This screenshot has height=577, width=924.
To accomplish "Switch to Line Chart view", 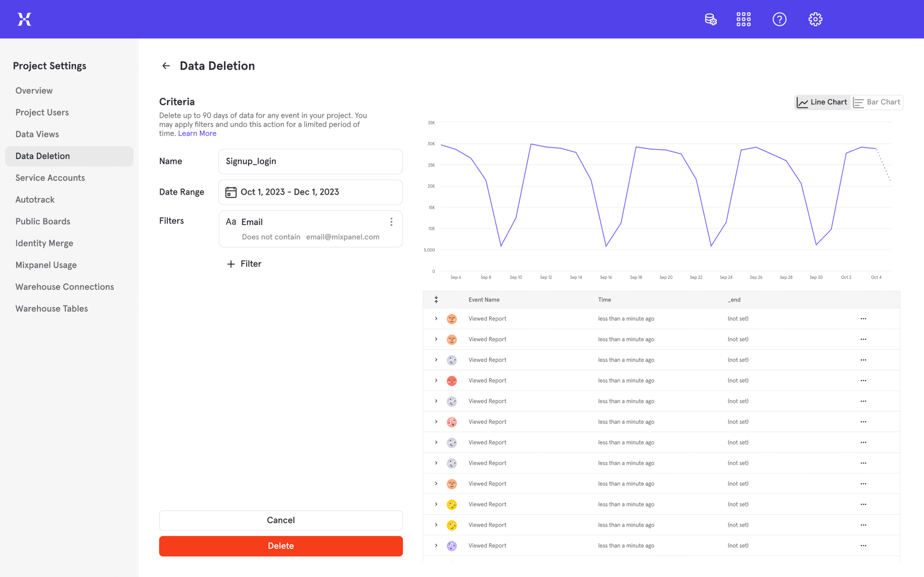I will pyautogui.click(x=822, y=102).
